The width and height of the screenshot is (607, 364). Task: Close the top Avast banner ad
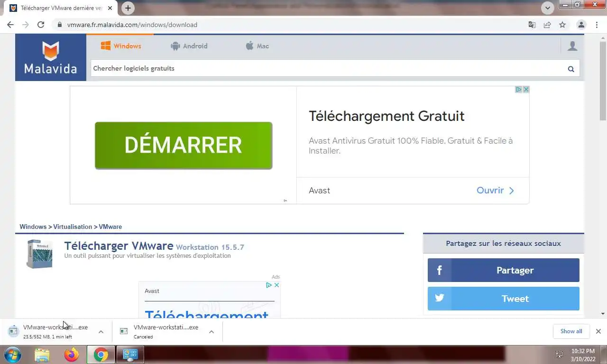[x=526, y=89]
